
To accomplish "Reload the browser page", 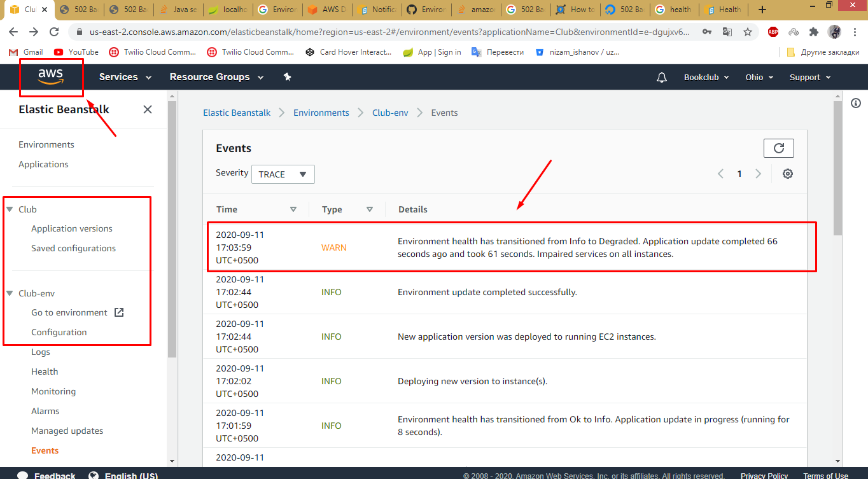I will tap(54, 32).
